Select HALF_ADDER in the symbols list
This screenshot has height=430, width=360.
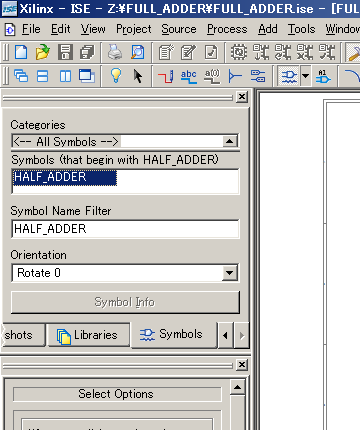tap(64, 177)
